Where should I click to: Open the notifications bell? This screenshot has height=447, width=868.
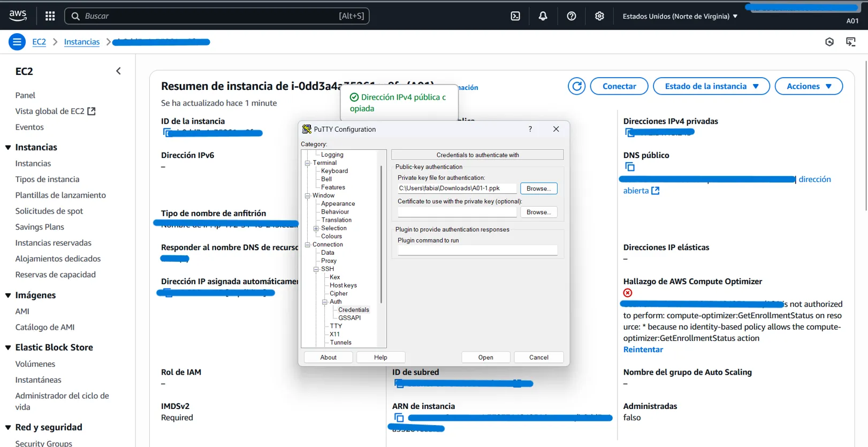[543, 16]
